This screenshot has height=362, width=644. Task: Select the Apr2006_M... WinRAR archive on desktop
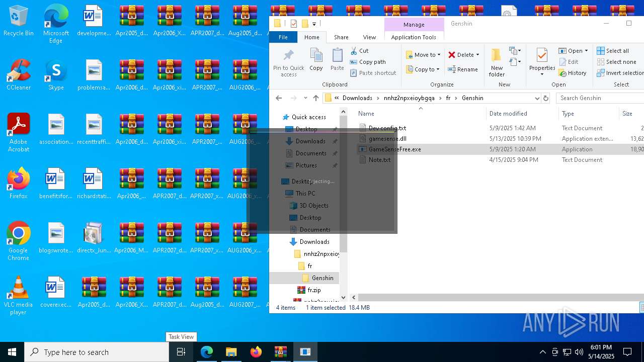click(131, 238)
